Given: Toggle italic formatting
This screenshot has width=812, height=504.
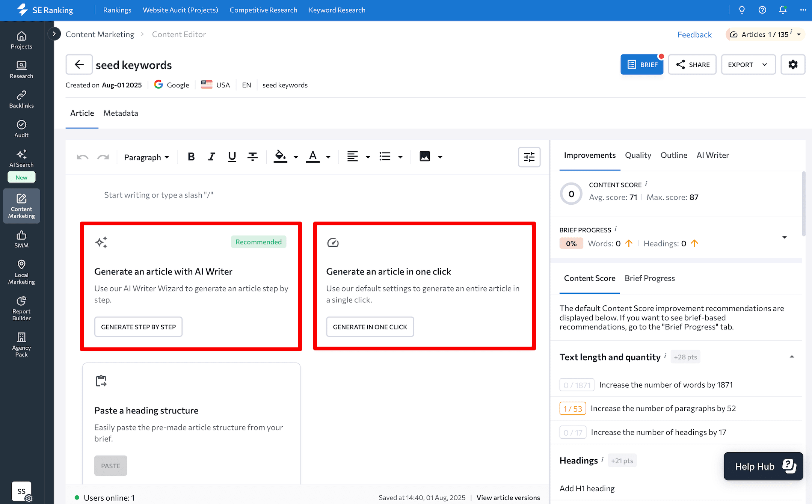Looking at the screenshot, I should (211, 157).
